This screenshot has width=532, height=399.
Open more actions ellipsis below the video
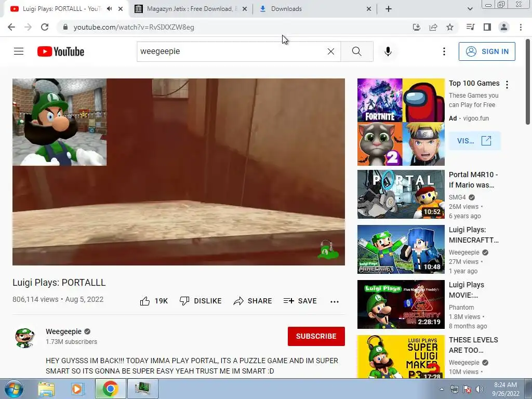(335, 301)
